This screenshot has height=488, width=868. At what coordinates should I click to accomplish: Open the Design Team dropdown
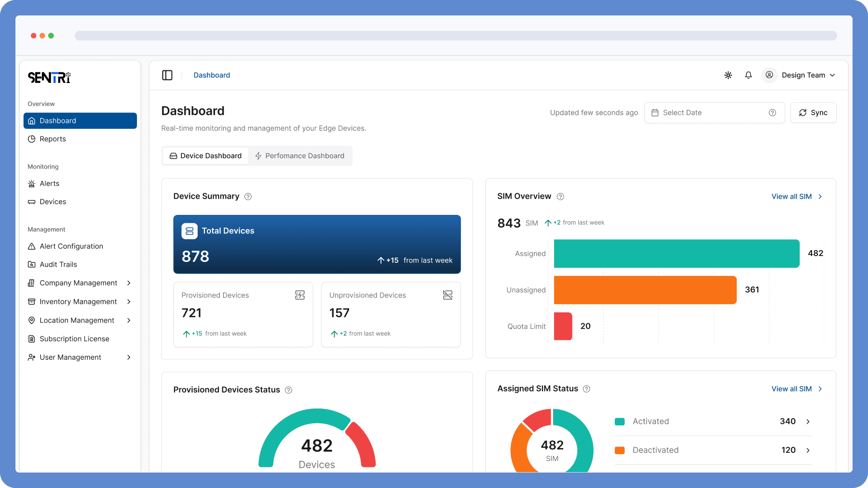(808, 75)
